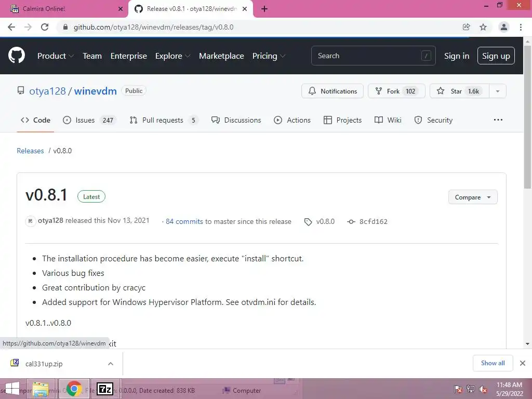The width and height of the screenshot is (532, 399).
Task: Click the otya128 author avatar
Action: [30, 221]
